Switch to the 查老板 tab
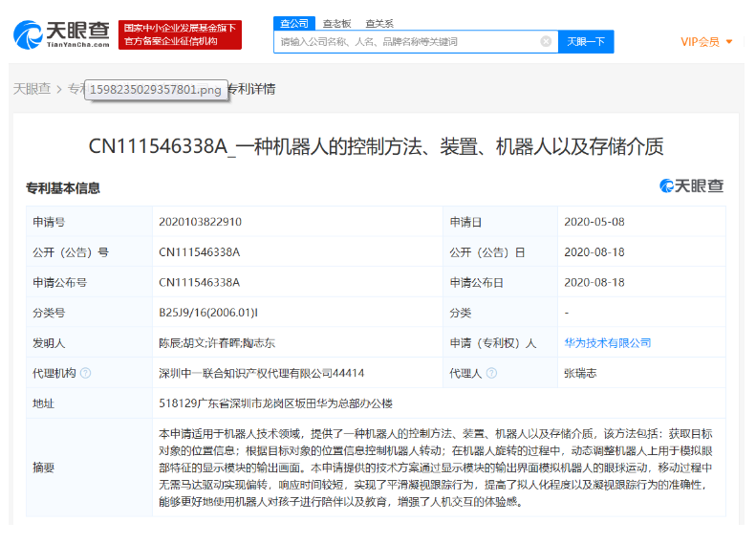756x544 pixels. (336, 23)
